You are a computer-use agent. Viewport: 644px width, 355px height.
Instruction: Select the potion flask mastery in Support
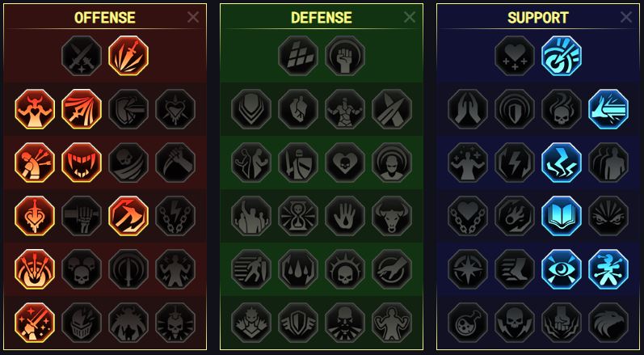point(468,323)
